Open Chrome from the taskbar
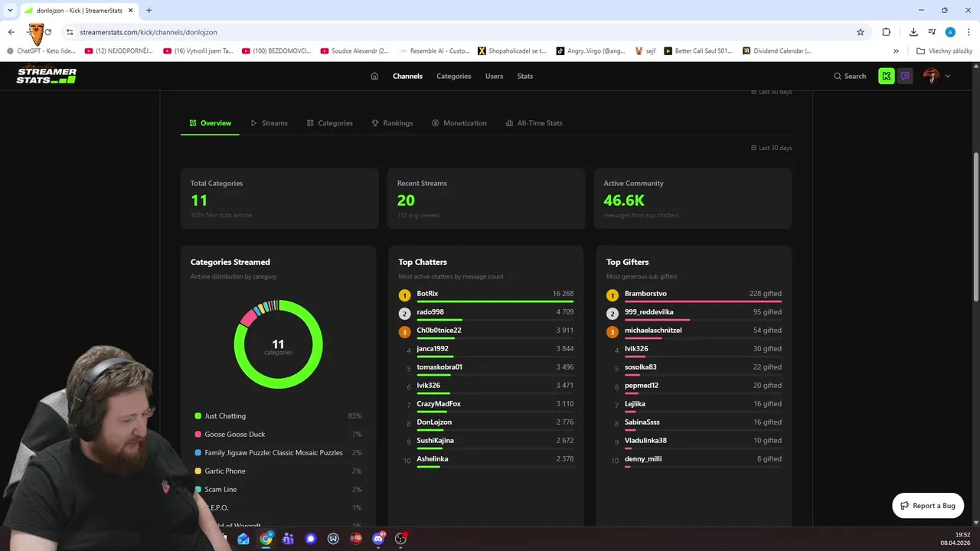 [x=266, y=539]
